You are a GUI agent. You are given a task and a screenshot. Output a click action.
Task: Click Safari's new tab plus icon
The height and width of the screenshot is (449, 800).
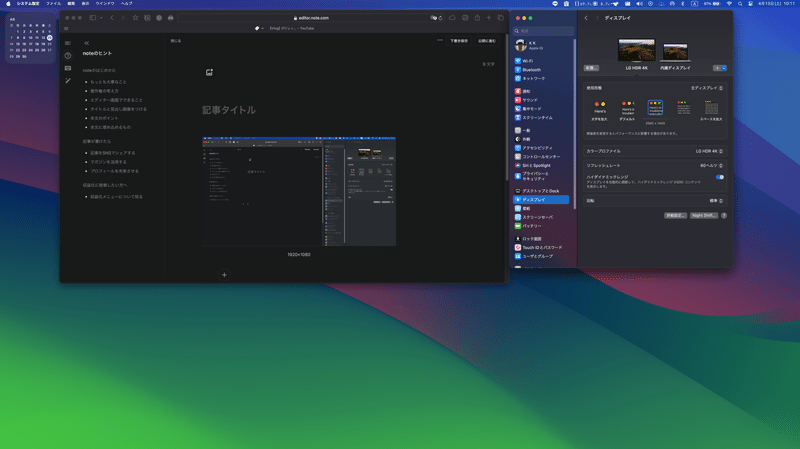[x=489, y=18]
